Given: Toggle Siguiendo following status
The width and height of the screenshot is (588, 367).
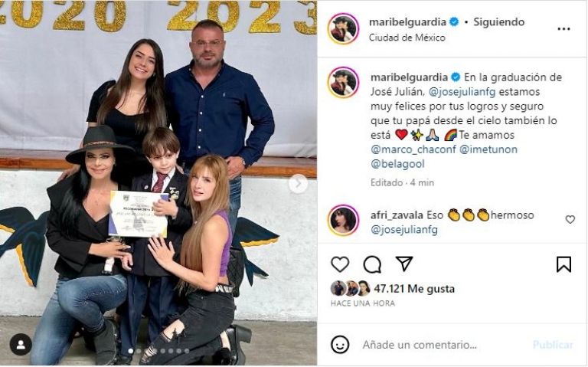Looking at the screenshot, I should 498,21.
